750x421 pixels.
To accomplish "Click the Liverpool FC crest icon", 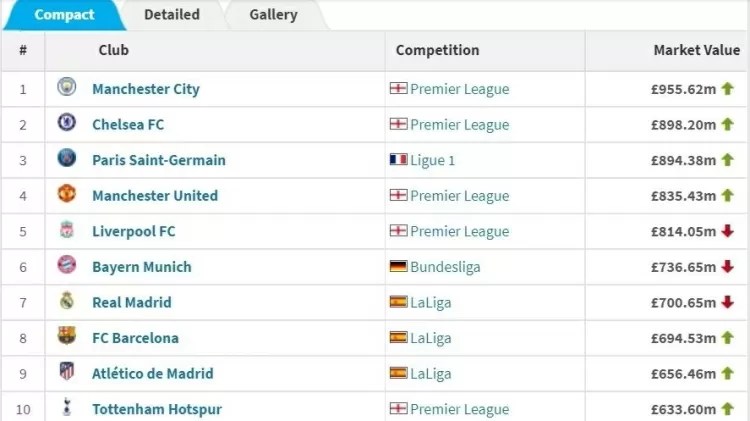I will click(67, 231).
